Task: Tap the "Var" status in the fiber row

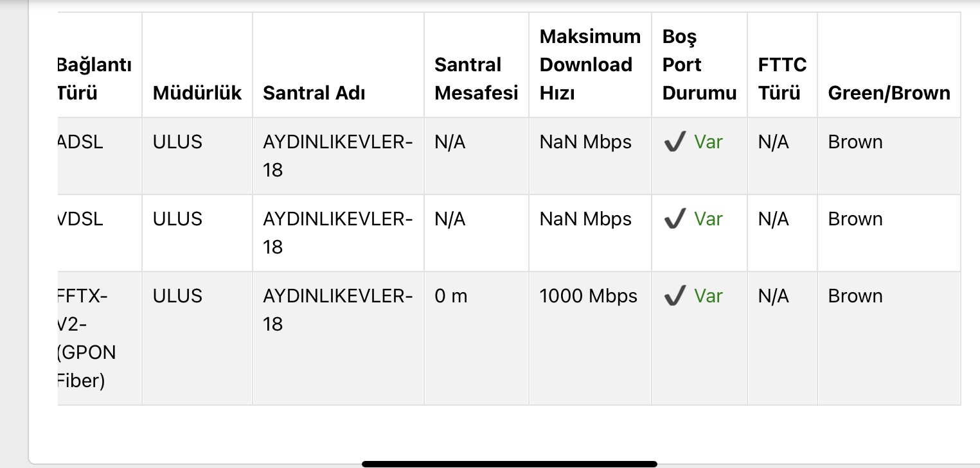Action: point(708,296)
